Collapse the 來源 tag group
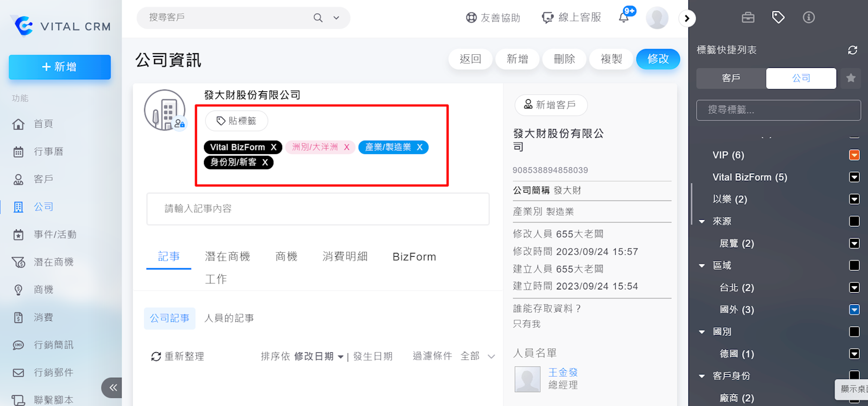Screen dimensions: 868x406 (x=702, y=221)
